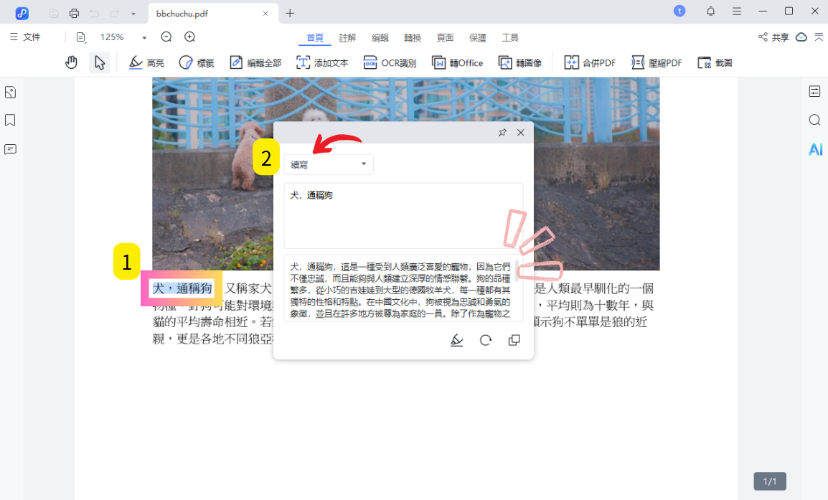The width and height of the screenshot is (828, 500).
Task: Click the Redo arrow in title bar
Action: 115,13
